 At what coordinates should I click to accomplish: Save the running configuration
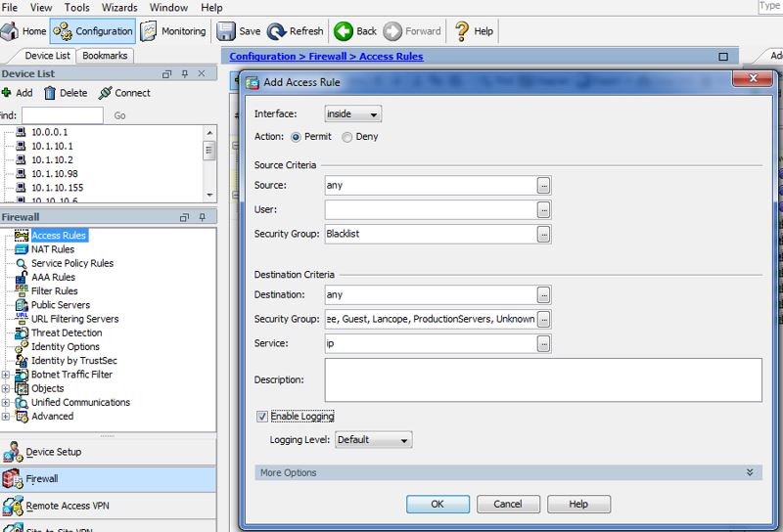click(239, 31)
